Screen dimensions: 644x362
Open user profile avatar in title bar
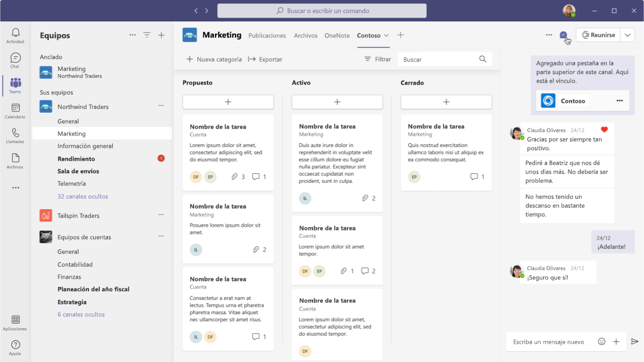(569, 11)
